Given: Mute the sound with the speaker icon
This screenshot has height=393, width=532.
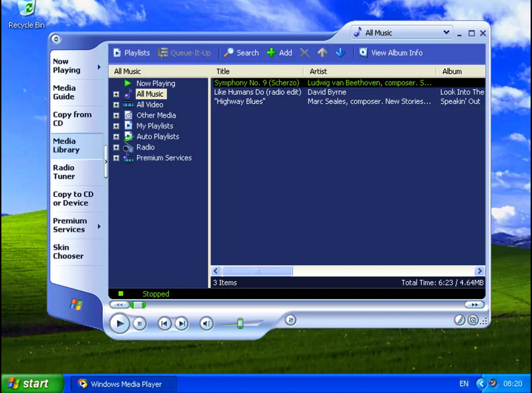Looking at the screenshot, I should (206, 323).
